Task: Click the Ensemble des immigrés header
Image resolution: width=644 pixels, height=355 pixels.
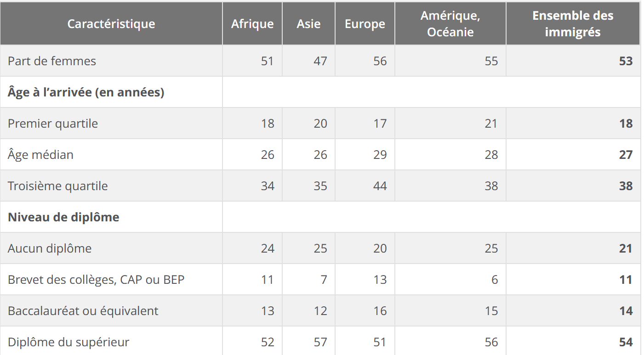Action: click(x=573, y=24)
